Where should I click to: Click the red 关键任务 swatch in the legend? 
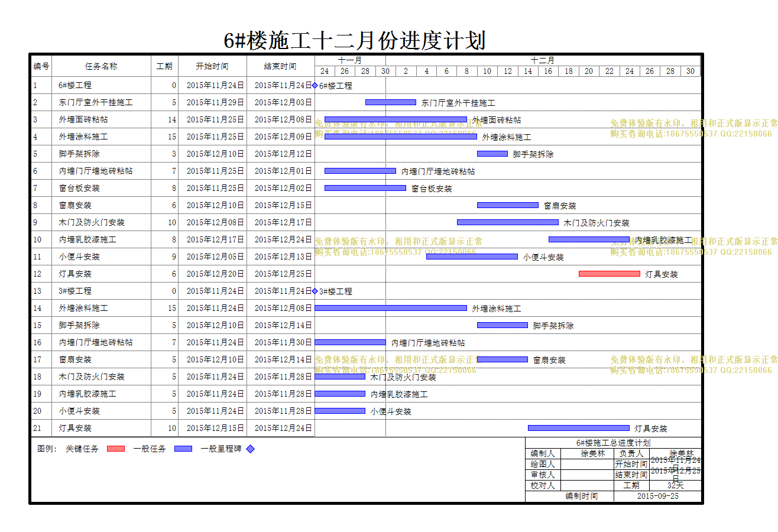point(116,449)
